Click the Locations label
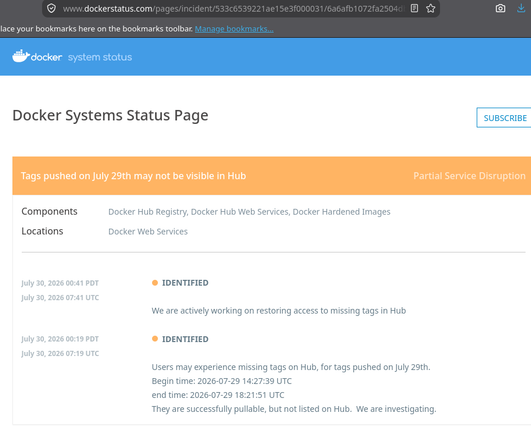This screenshot has height=434, width=531. point(42,231)
